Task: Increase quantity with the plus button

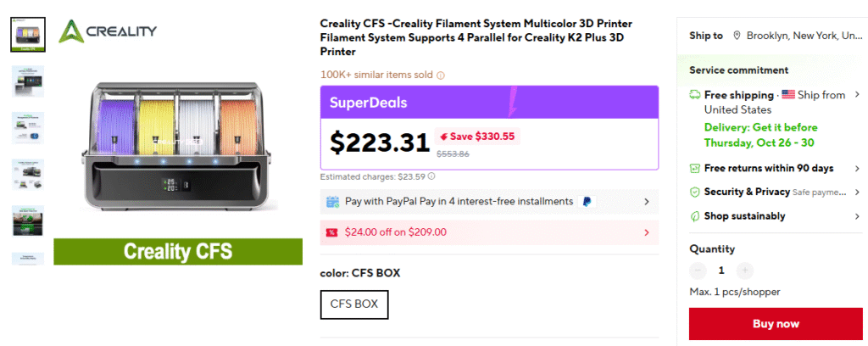Action: click(x=744, y=271)
